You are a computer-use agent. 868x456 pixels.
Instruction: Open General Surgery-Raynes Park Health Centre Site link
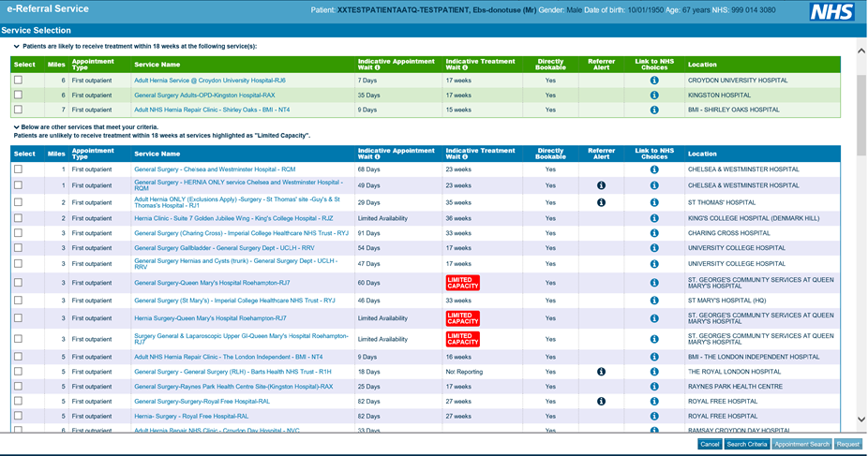coord(233,387)
